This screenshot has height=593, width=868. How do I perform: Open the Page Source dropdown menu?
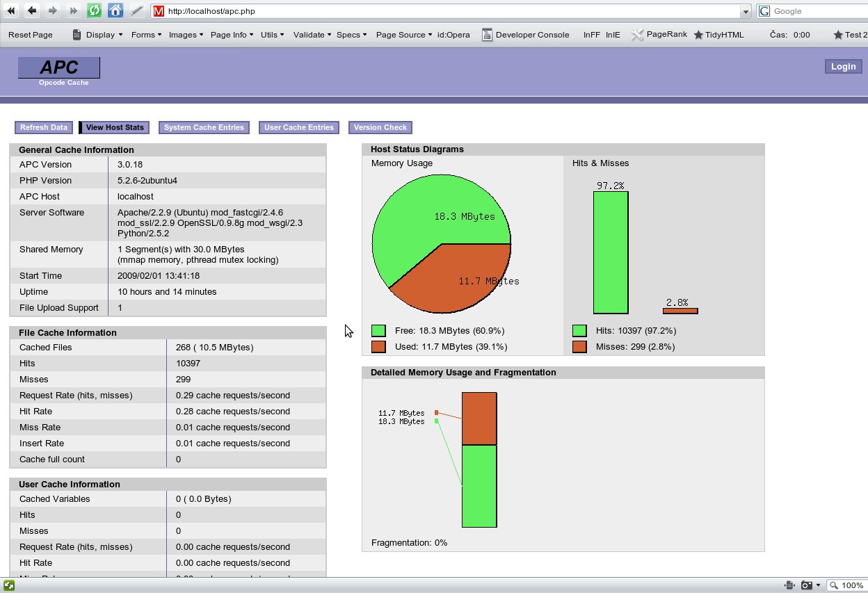431,35
